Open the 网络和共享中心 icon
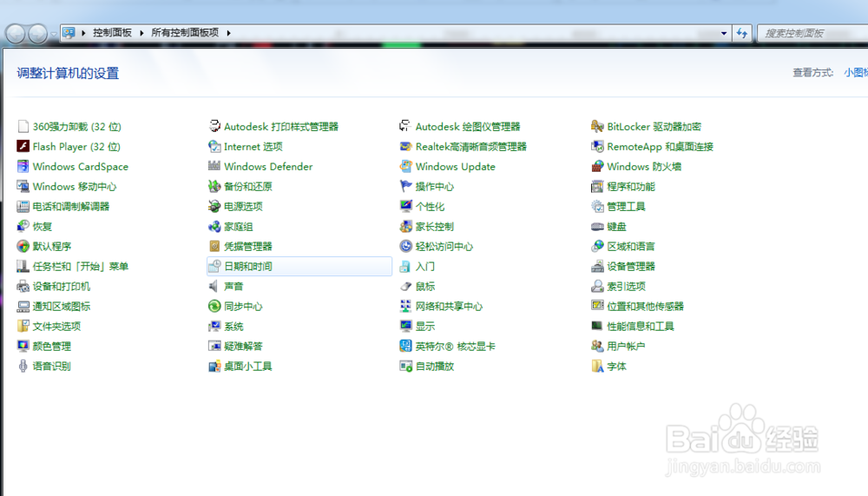Viewport: 868px width, 496px height. (x=405, y=306)
